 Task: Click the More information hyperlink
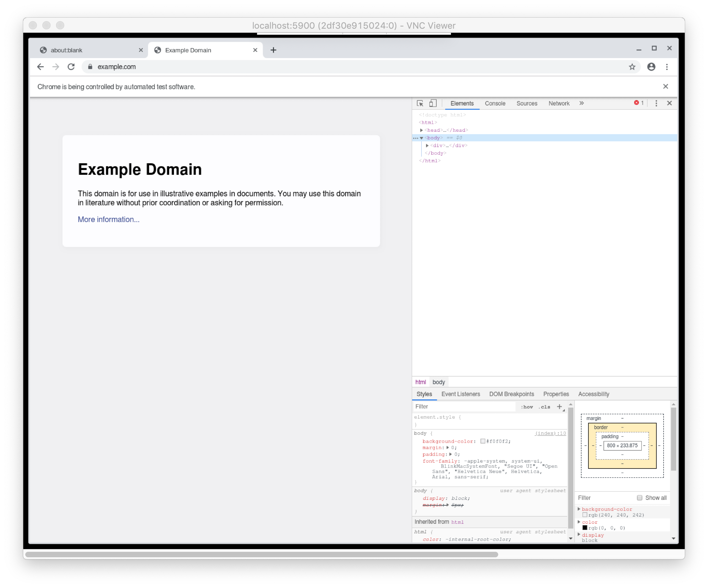click(x=109, y=219)
